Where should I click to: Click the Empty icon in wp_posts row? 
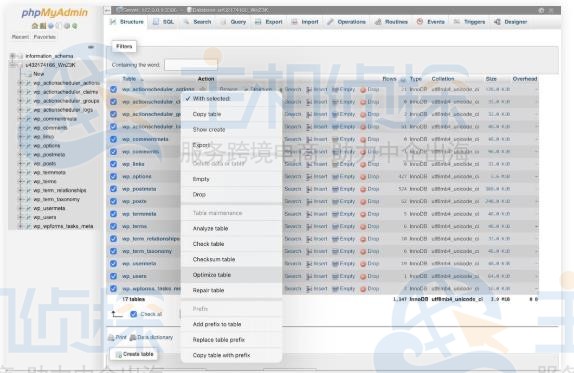pos(335,202)
